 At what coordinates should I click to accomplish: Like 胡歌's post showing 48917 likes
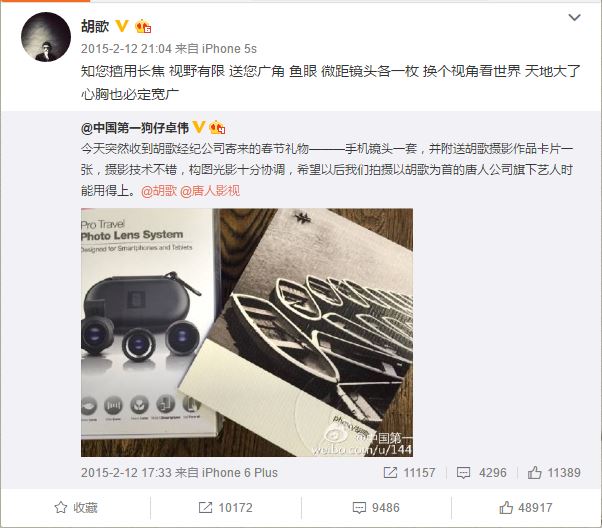click(x=526, y=508)
